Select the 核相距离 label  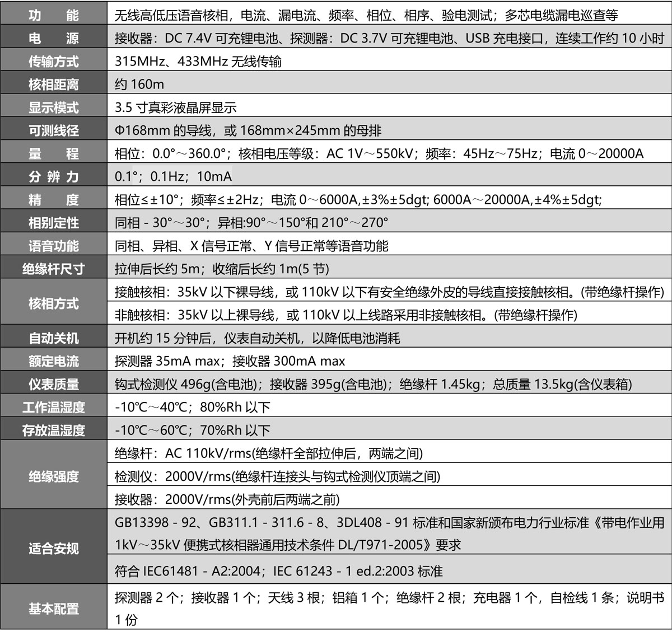[53, 85]
